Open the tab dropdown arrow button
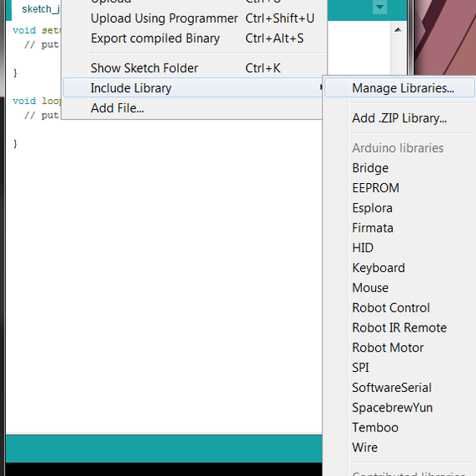The width and height of the screenshot is (476, 476). pos(379,7)
